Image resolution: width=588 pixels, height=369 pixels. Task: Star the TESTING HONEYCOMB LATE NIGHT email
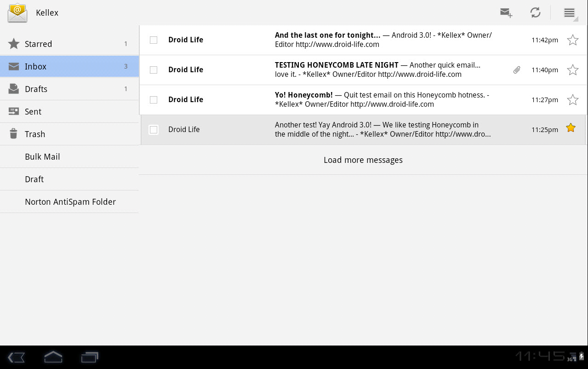click(572, 70)
